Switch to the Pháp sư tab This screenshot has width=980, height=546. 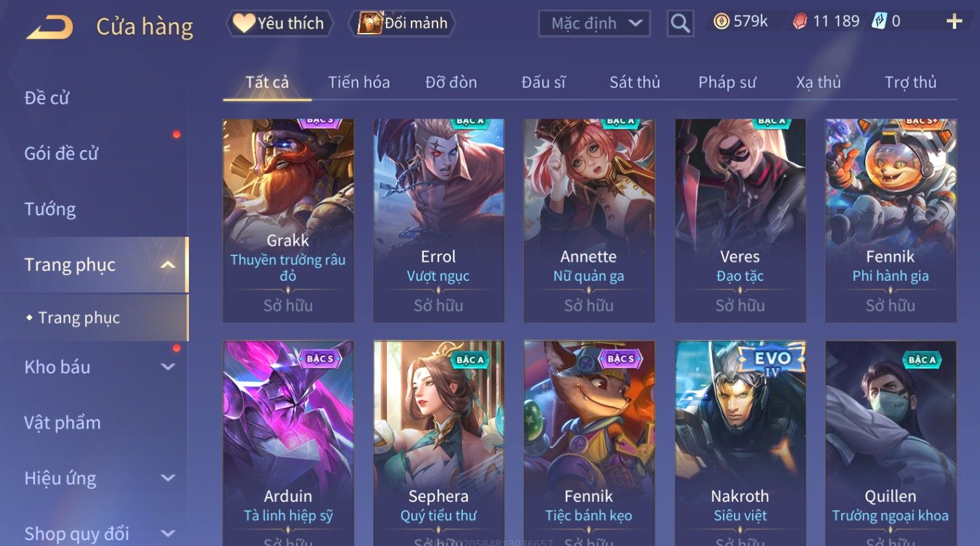727,82
